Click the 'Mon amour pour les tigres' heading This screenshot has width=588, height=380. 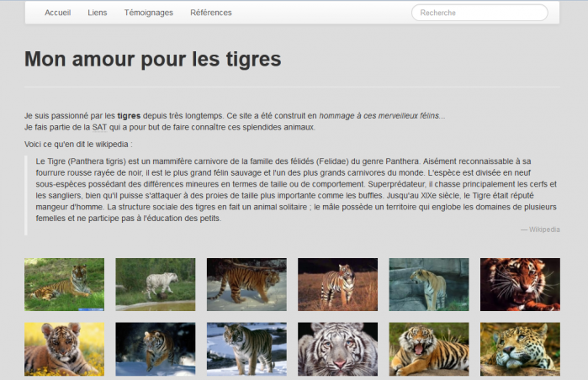point(152,59)
